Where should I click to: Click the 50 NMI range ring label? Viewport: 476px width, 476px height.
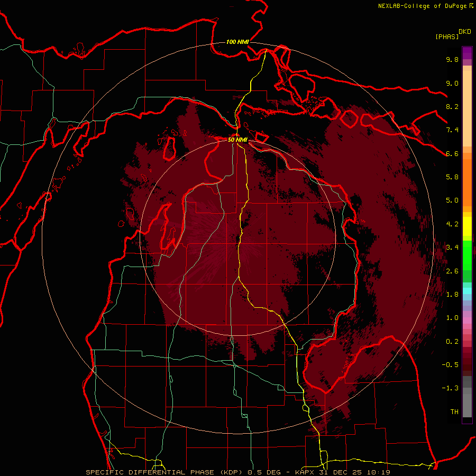coord(237,140)
